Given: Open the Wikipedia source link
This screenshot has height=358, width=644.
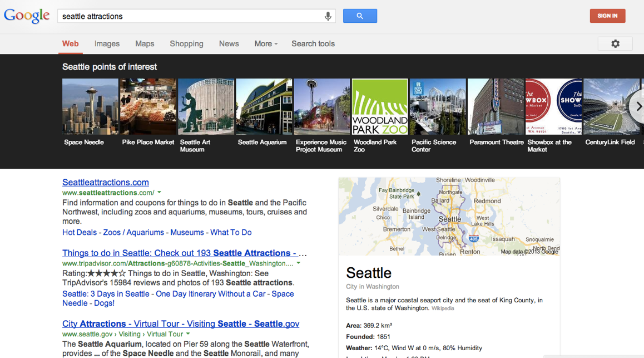Looking at the screenshot, I should pos(443,308).
